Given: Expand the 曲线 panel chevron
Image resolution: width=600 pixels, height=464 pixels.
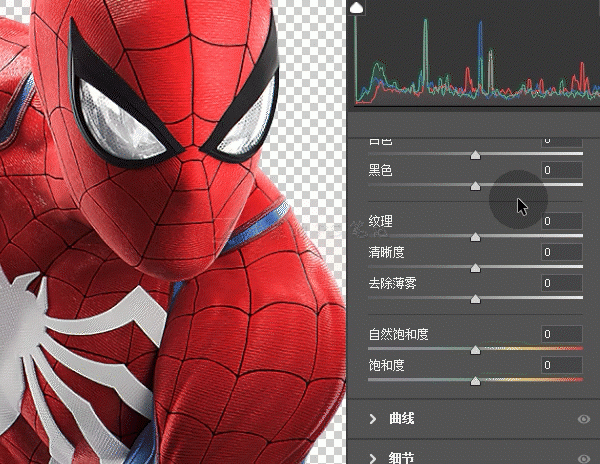Looking at the screenshot, I should (x=373, y=419).
